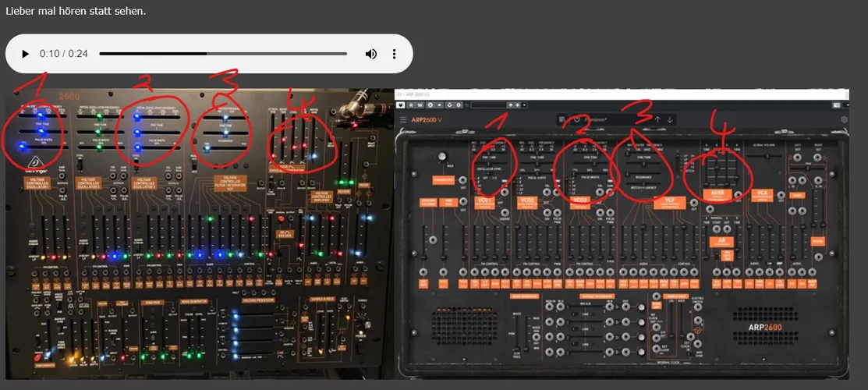Click the VCF module label
This screenshot has height=390, width=868.
(669, 203)
